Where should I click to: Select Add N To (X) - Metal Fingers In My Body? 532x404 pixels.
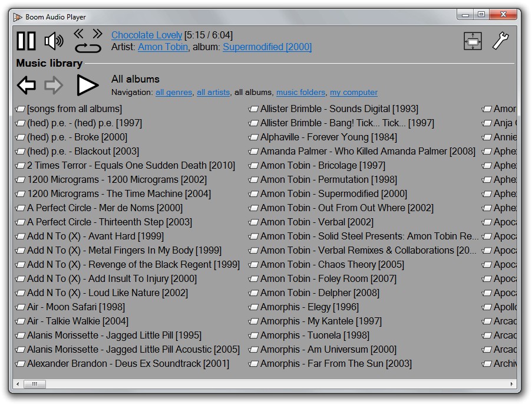click(124, 251)
